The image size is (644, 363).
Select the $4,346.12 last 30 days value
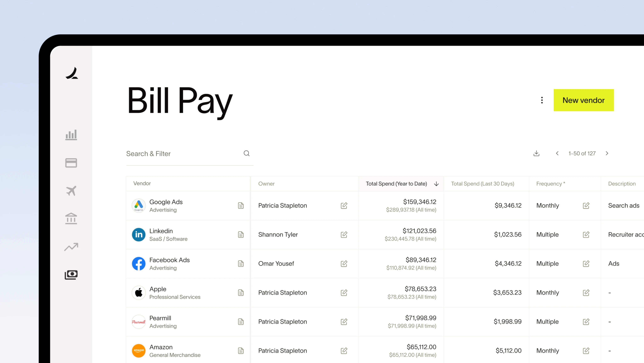coord(508,264)
